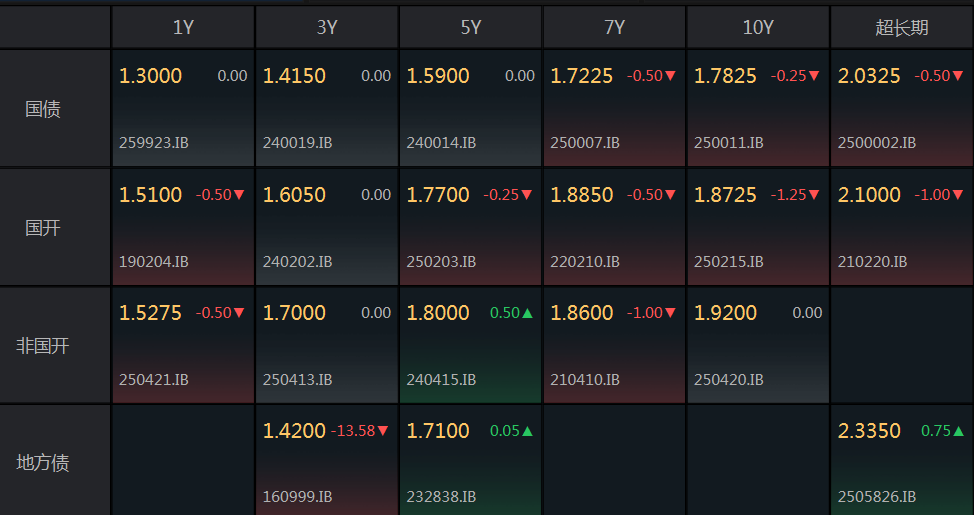Select the 5Y maturity column header
Viewport: 974px width, 515px height.
(x=471, y=28)
